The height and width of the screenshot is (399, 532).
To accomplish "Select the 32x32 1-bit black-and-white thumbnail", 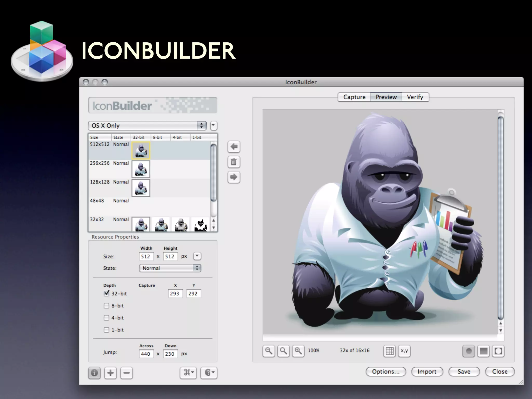I will coord(200,224).
